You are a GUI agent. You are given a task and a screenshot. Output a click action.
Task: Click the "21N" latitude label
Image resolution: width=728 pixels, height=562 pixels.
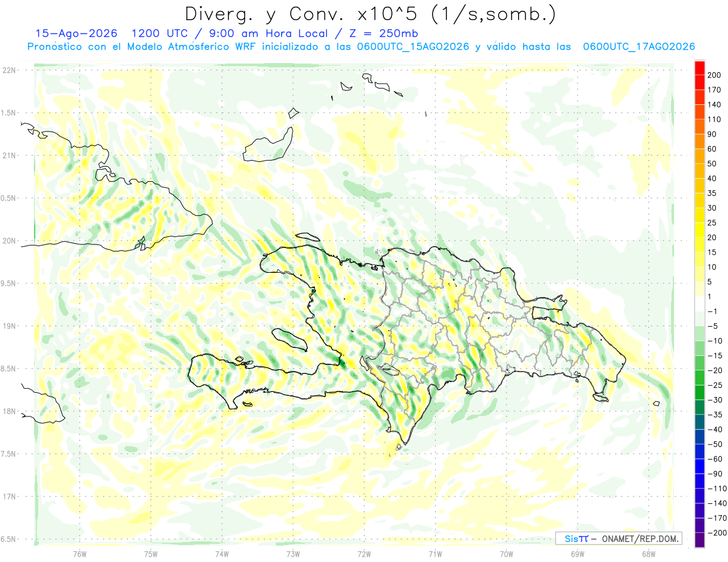pos(8,156)
